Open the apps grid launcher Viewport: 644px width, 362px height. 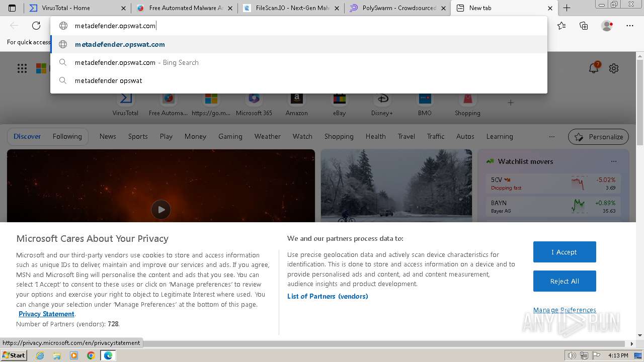(x=22, y=68)
